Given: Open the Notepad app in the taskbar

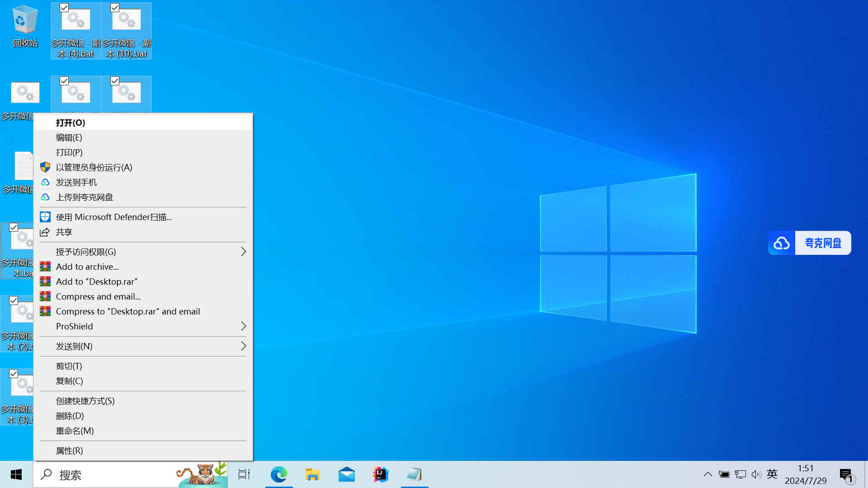Looking at the screenshot, I should tap(415, 474).
